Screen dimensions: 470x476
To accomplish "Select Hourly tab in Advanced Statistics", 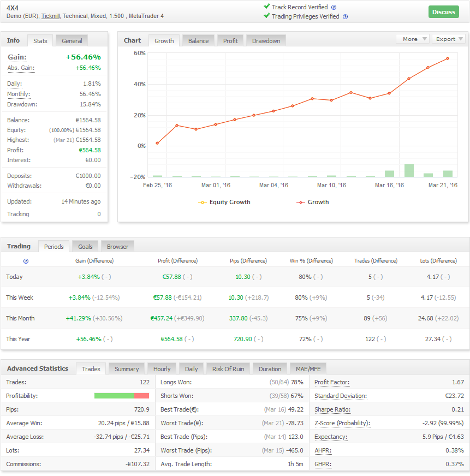I will tap(162, 369).
